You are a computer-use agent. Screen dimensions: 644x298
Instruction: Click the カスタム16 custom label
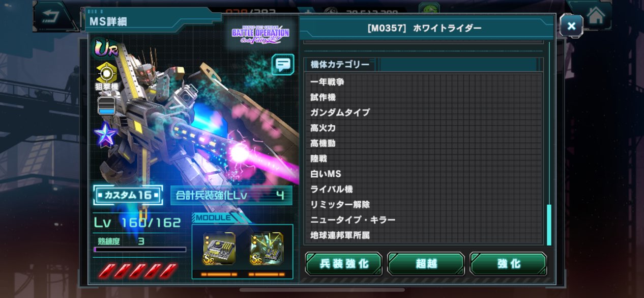128,195
